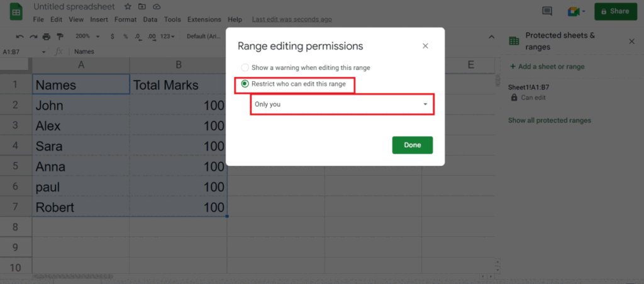
Task: Click the Anna cell
Action: pos(81,166)
